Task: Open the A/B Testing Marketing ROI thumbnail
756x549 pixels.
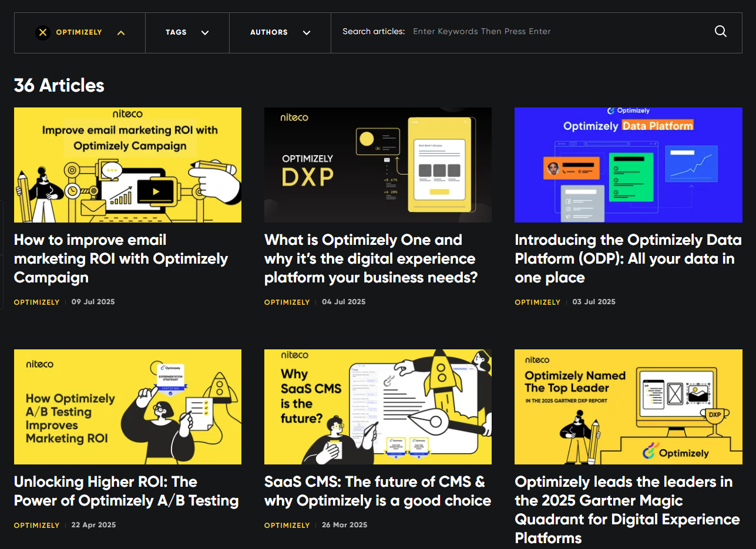Action: pyautogui.click(x=127, y=407)
